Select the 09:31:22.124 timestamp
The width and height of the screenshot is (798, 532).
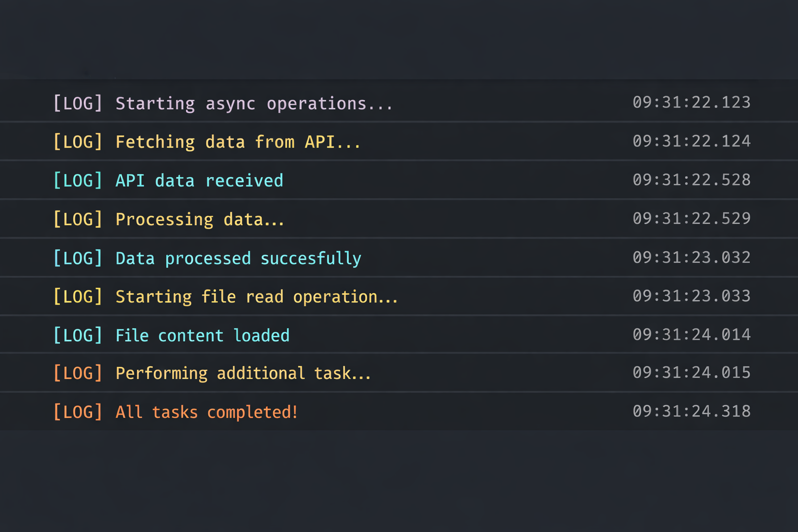(x=691, y=141)
